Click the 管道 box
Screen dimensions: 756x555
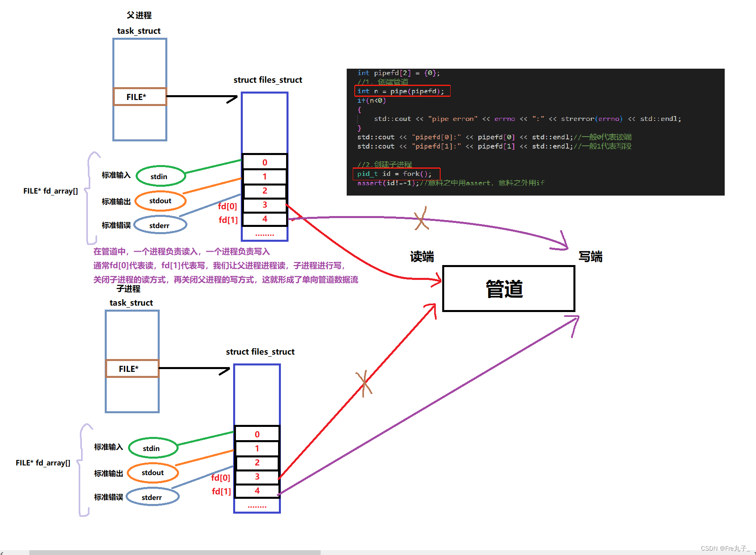[509, 288]
